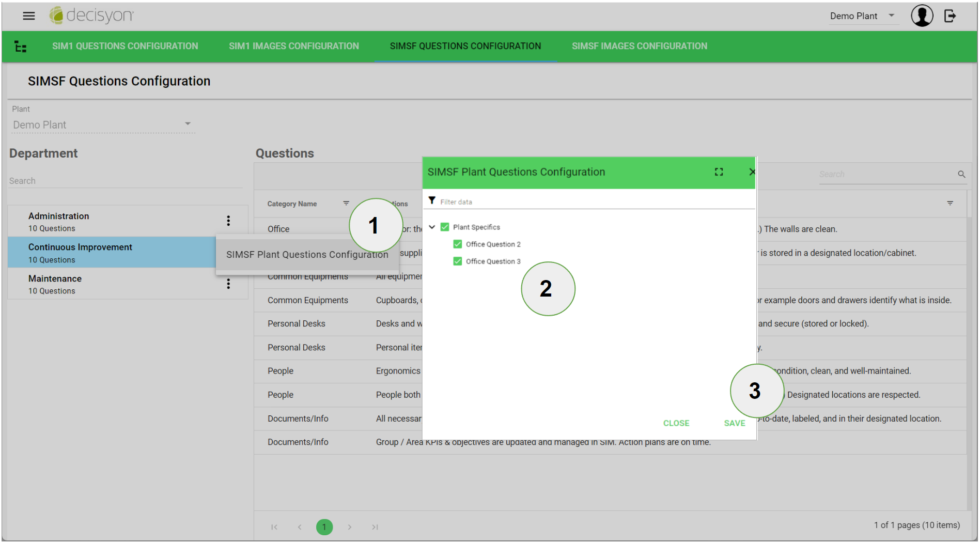The height and width of the screenshot is (543, 980).
Task: Choose SIMSF Plant Questions Configuration menu entry
Action: click(307, 254)
